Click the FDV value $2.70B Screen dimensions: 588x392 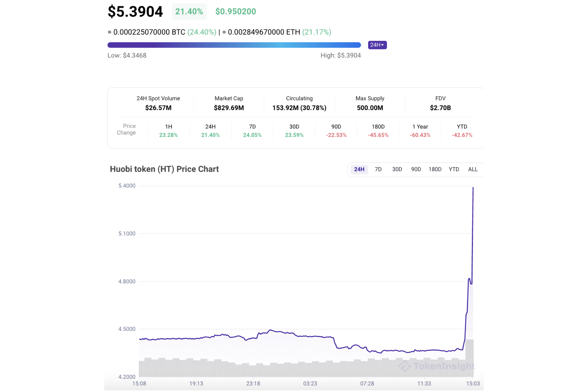(440, 107)
